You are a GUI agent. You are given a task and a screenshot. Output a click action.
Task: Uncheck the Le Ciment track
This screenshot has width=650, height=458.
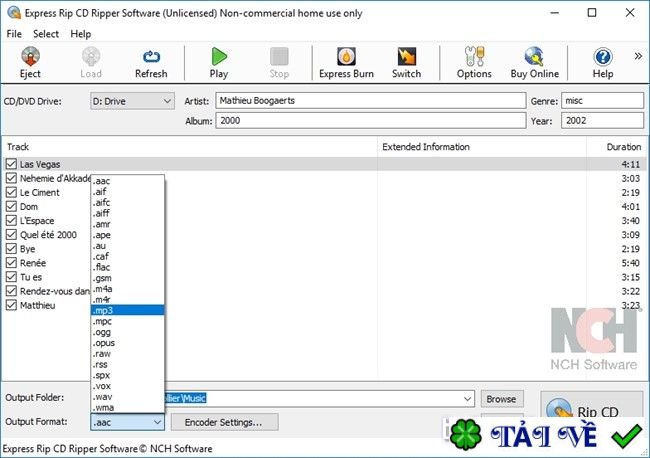tap(11, 192)
